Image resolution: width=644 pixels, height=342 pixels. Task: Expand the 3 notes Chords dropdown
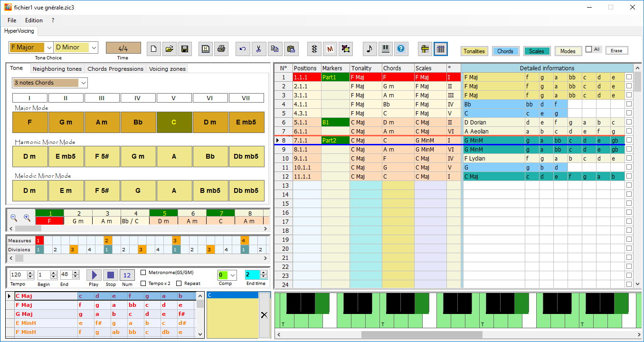(84, 83)
